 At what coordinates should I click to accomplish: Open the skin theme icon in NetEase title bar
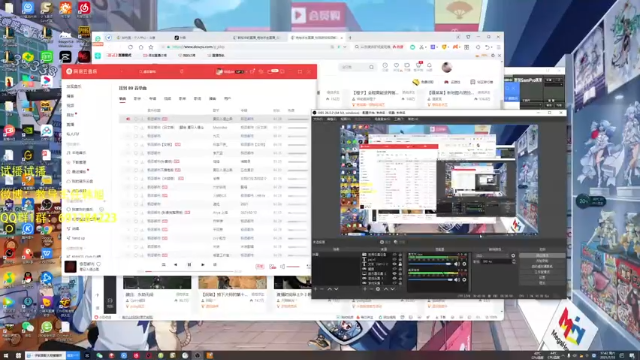tap(252, 71)
